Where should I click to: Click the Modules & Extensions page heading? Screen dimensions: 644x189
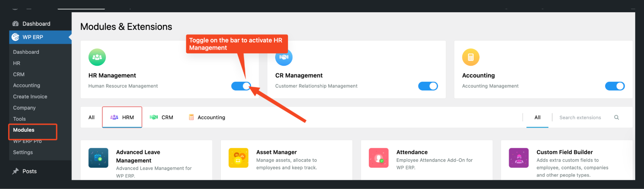point(126,27)
